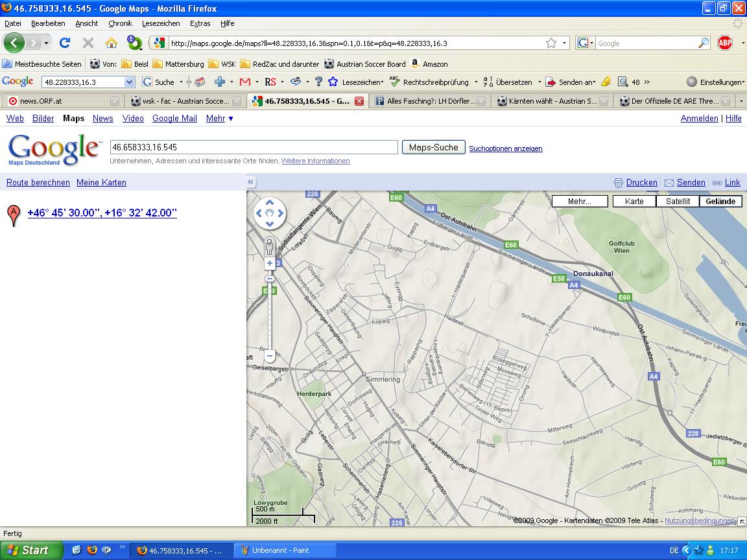
Task: Click the Google Maps search input field
Action: coord(254,147)
